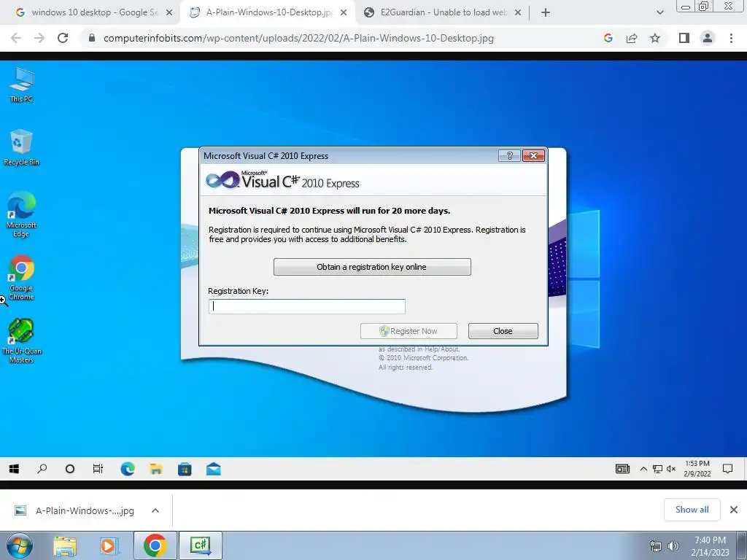The height and width of the screenshot is (560, 747).
Task: Close the E2Guardian tab
Action: point(518,12)
